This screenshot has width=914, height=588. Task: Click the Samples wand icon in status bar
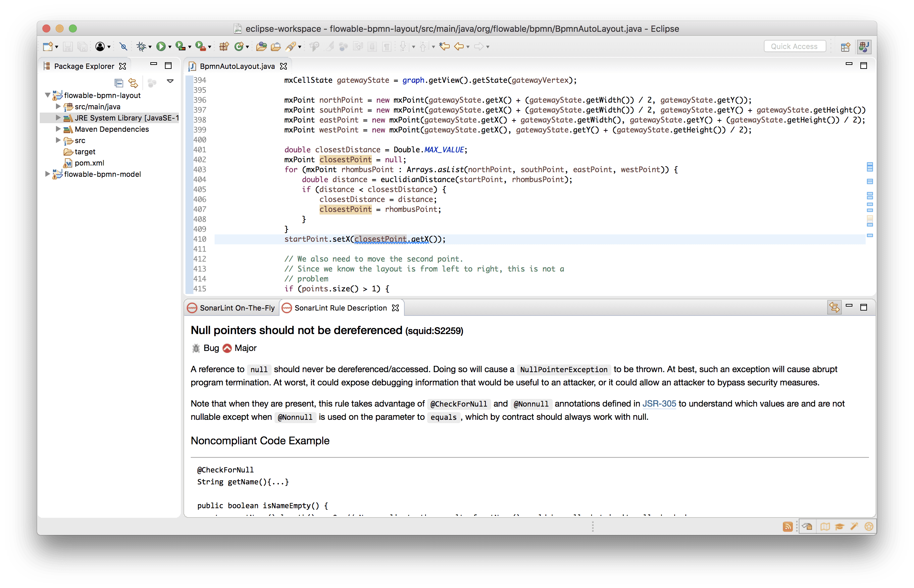pos(854,526)
